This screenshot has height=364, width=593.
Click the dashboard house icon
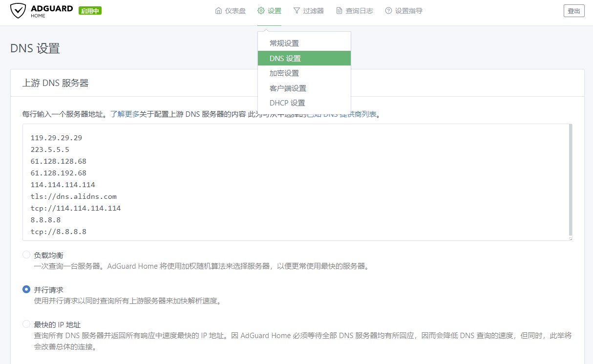[x=218, y=11]
